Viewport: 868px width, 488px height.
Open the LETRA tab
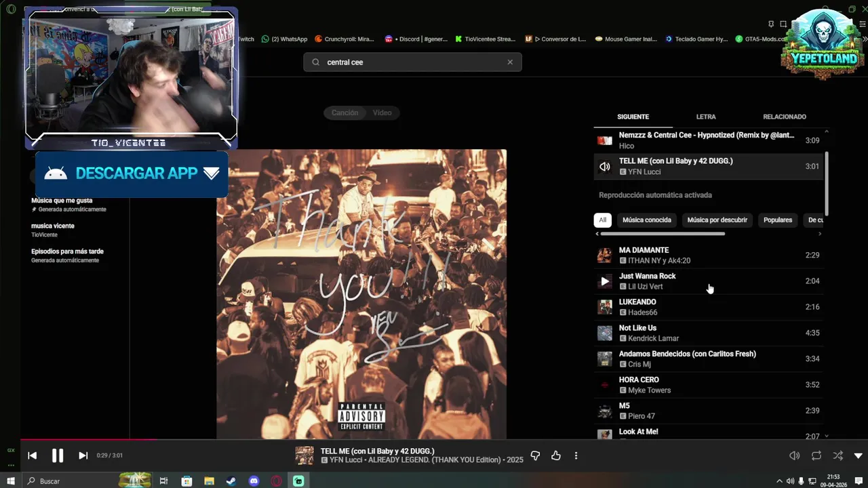click(706, 117)
